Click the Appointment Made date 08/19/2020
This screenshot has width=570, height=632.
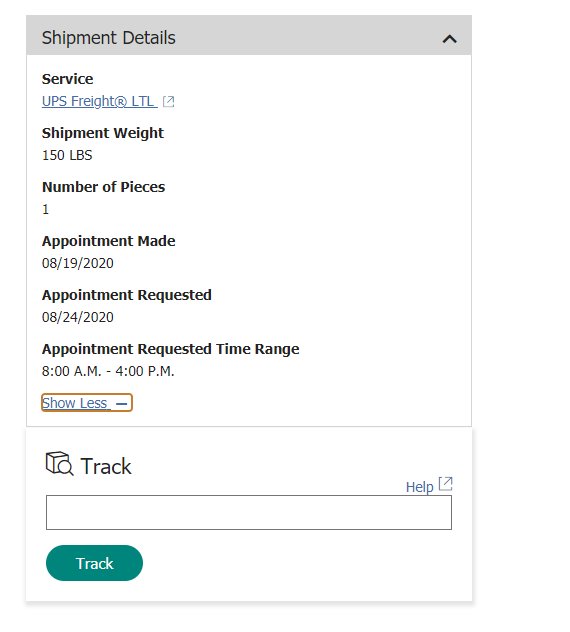pyautogui.click(x=78, y=263)
